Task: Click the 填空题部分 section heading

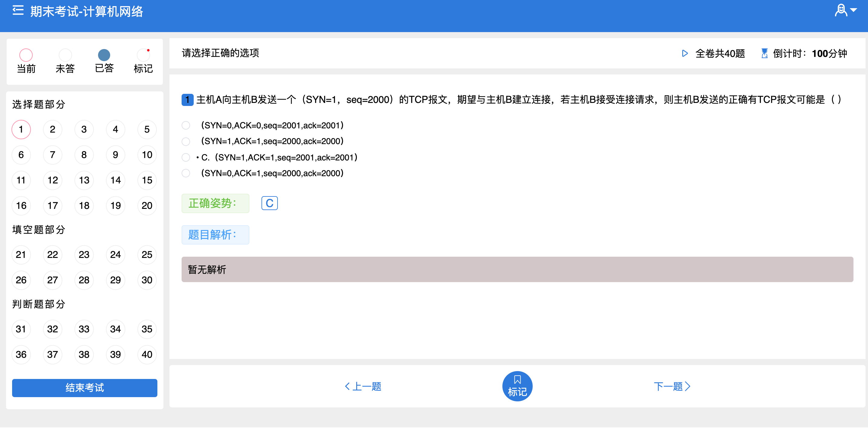Action: tap(39, 230)
